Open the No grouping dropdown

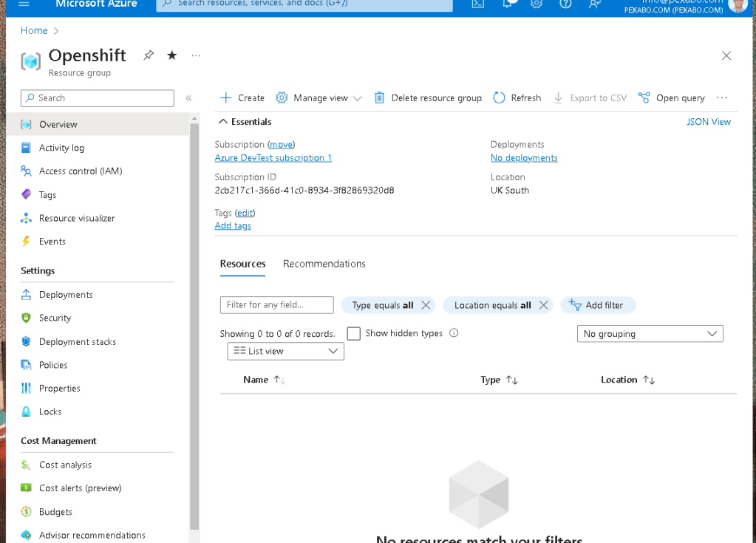(650, 334)
